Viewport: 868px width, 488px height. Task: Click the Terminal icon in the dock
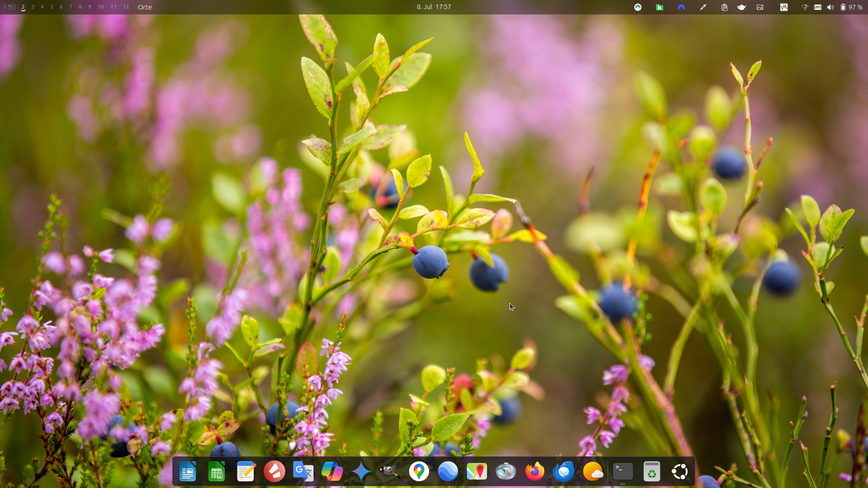[623, 472]
